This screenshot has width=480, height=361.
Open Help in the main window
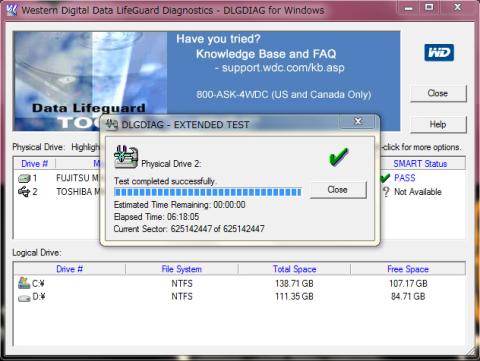pyautogui.click(x=438, y=125)
